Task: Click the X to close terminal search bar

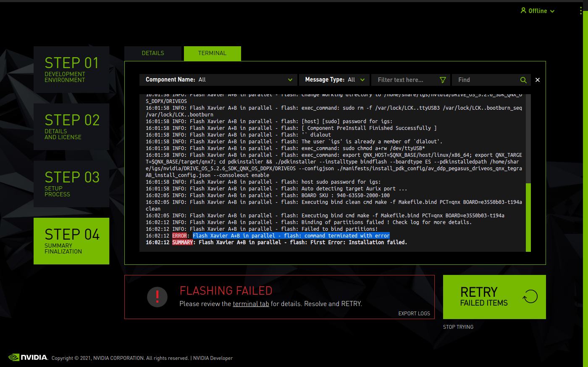Action: (537, 79)
